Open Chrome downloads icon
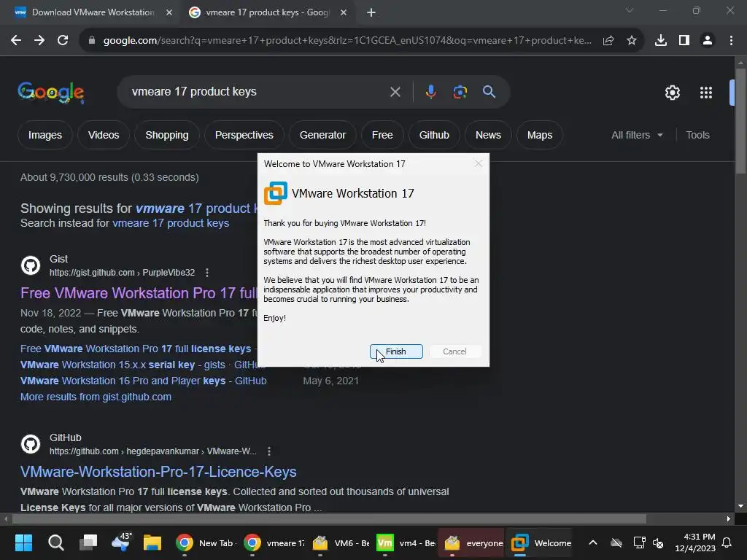The height and width of the screenshot is (560, 747). (661, 41)
